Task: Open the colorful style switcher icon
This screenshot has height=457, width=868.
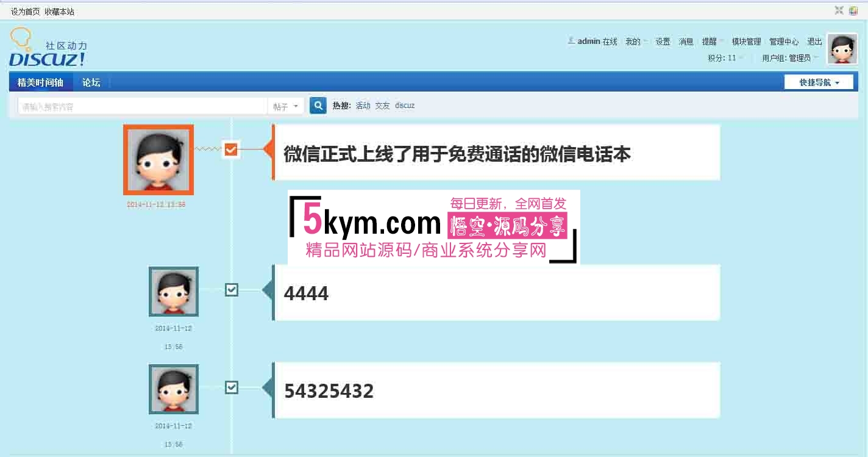Action: [x=854, y=10]
